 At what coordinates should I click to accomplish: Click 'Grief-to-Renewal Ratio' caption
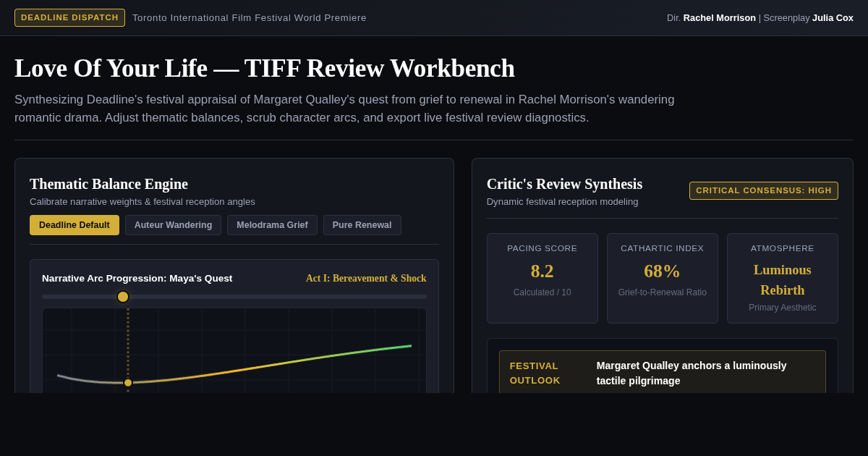pyautogui.click(x=663, y=292)
